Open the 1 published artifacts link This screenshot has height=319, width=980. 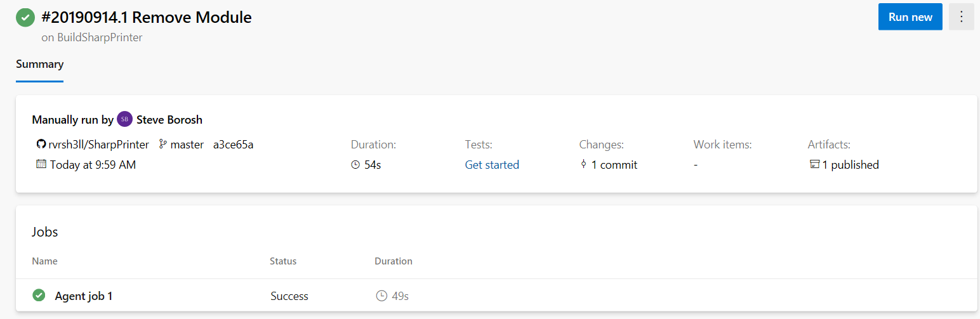851,165
